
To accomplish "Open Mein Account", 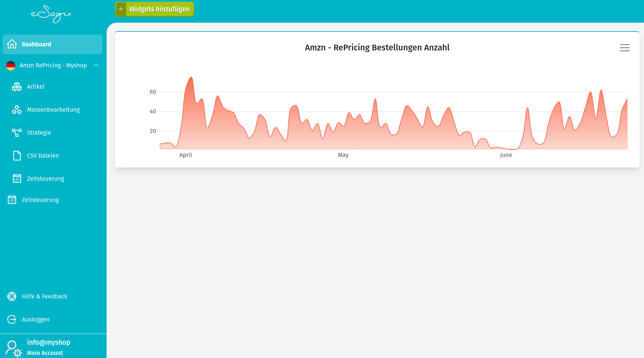I will click(x=45, y=353).
